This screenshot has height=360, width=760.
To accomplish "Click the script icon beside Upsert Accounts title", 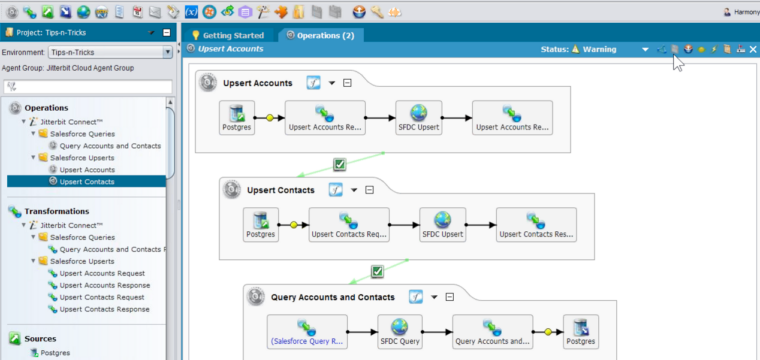I will (314, 83).
